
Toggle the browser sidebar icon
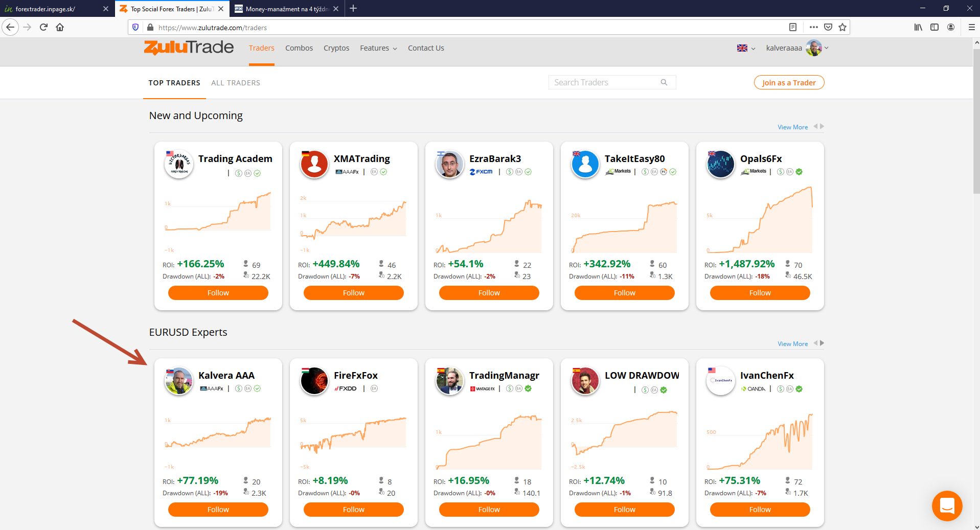(935, 27)
